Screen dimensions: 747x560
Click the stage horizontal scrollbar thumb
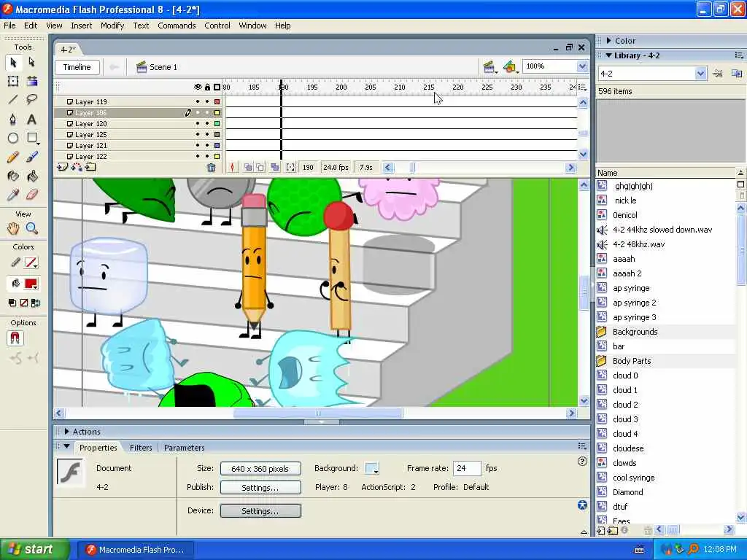pyautogui.click(x=318, y=413)
